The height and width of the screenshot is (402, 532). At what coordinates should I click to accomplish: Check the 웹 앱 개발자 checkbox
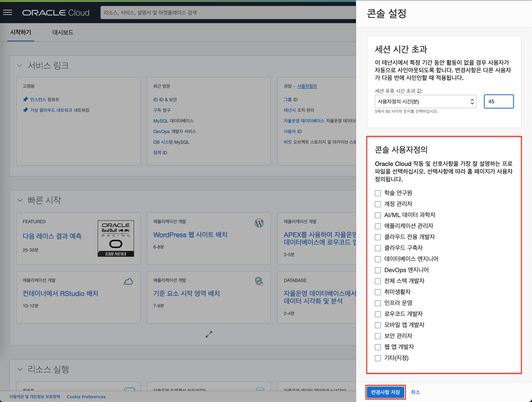tap(378, 347)
